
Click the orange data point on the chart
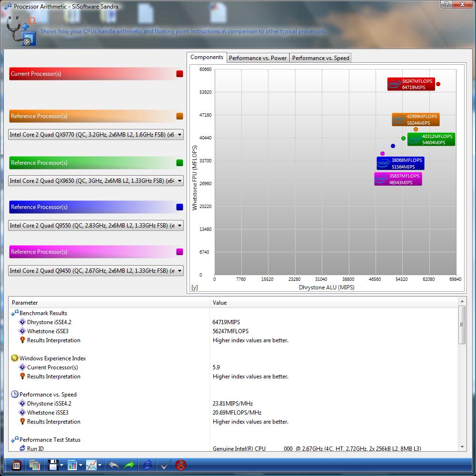pyautogui.click(x=416, y=129)
